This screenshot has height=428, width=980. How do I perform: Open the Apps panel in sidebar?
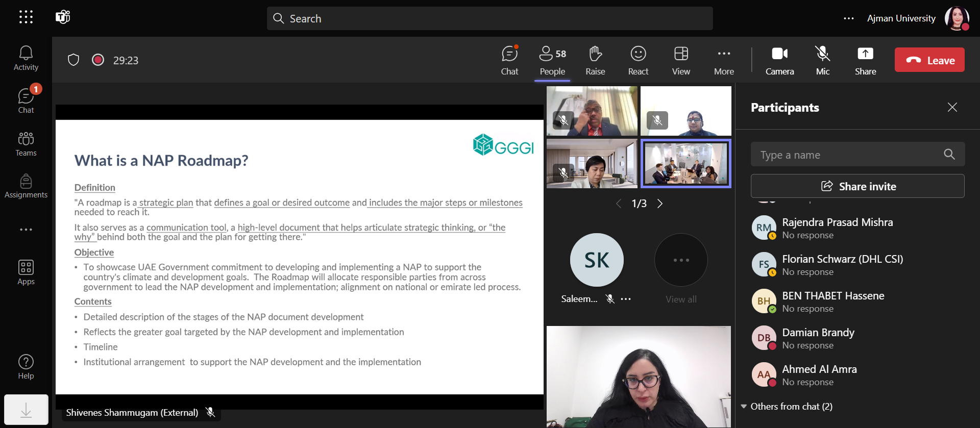coord(26,272)
